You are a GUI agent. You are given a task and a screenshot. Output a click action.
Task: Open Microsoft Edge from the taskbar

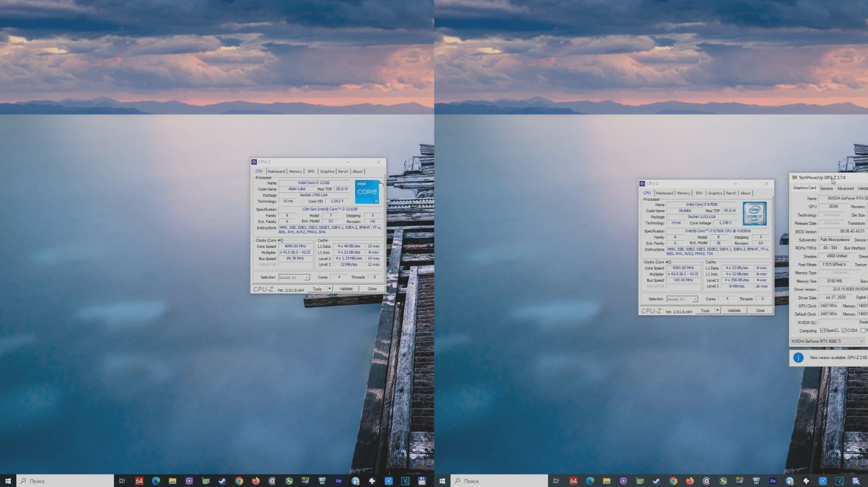(x=156, y=481)
